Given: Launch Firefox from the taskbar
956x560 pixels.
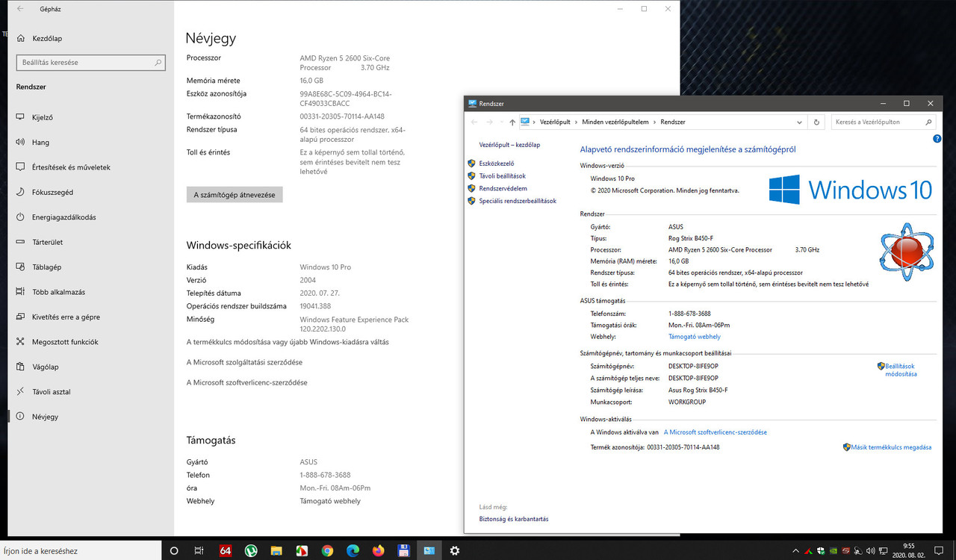Looking at the screenshot, I should point(378,550).
